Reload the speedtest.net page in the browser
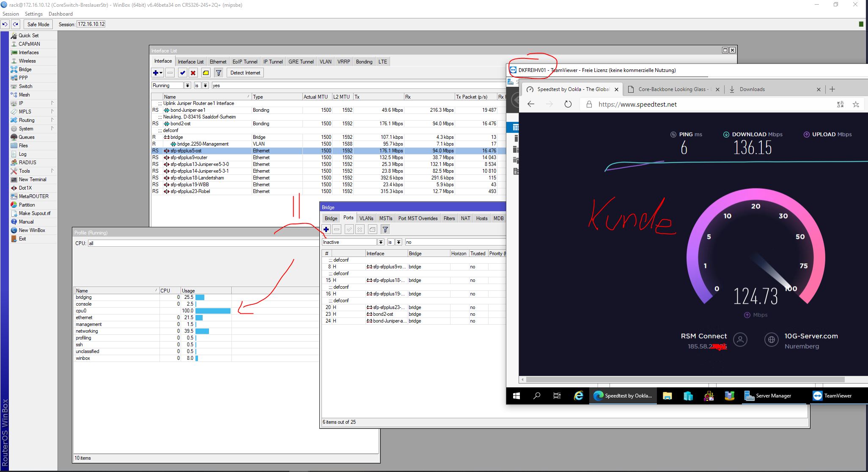 click(x=568, y=104)
